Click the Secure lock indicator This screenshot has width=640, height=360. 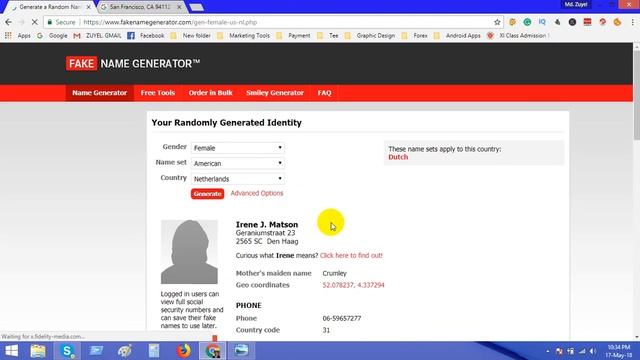[61, 22]
